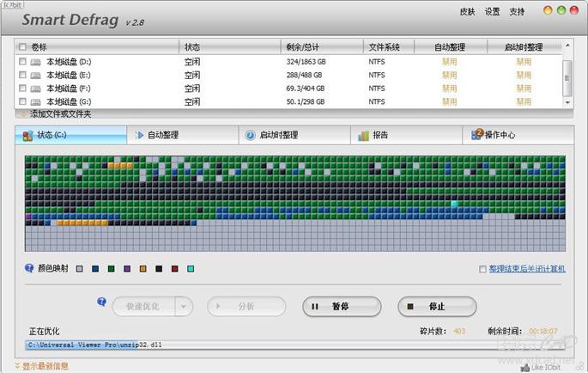Image resolution: width=588 pixels, height=373 pixels.
Task: Open 启动时整理 setting for F: drive
Action: coord(524,89)
